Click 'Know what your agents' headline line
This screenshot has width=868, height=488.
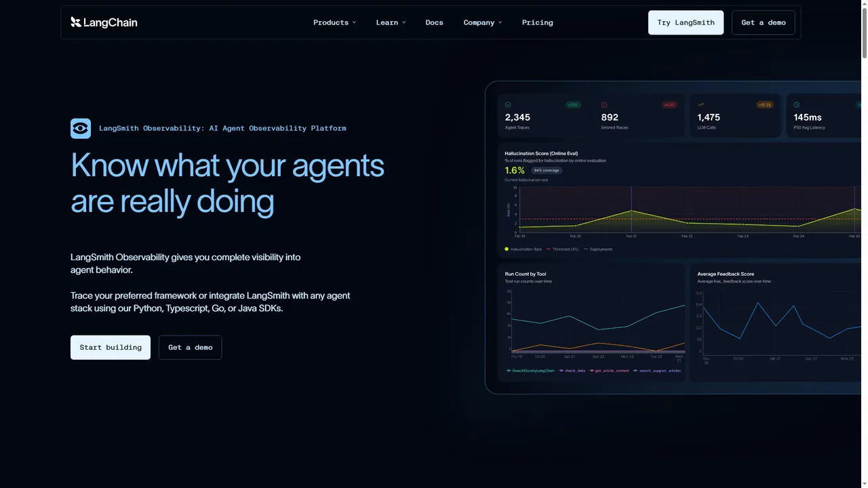tap(227, 165)
